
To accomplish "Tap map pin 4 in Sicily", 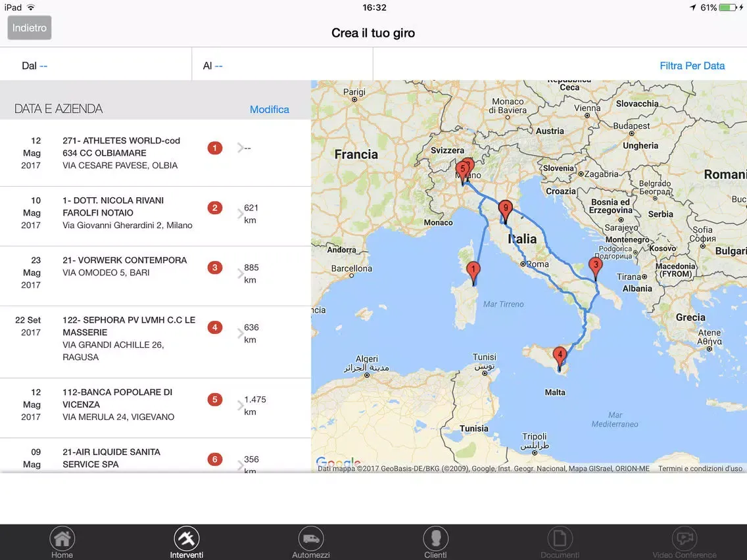I will pyautogui.click(x=560, y=357).
